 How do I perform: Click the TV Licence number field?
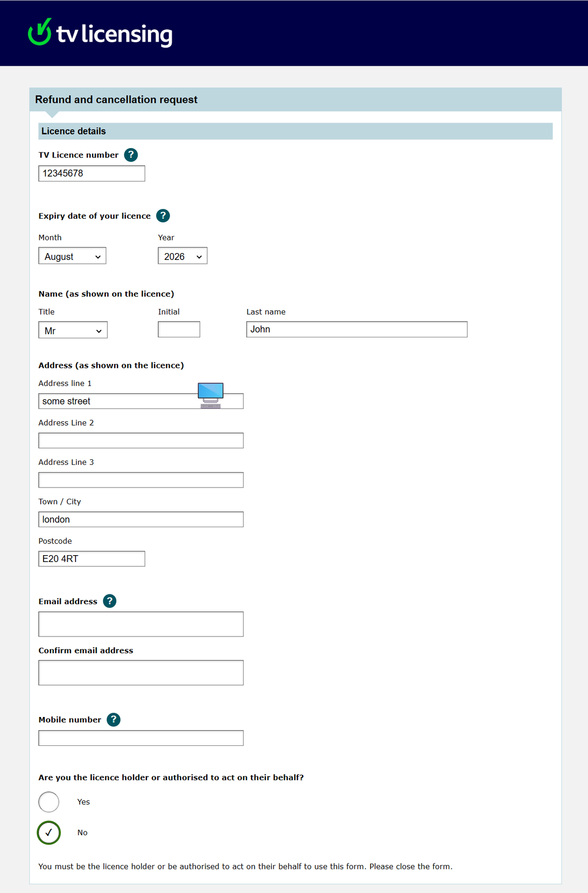tap(92, 174)
